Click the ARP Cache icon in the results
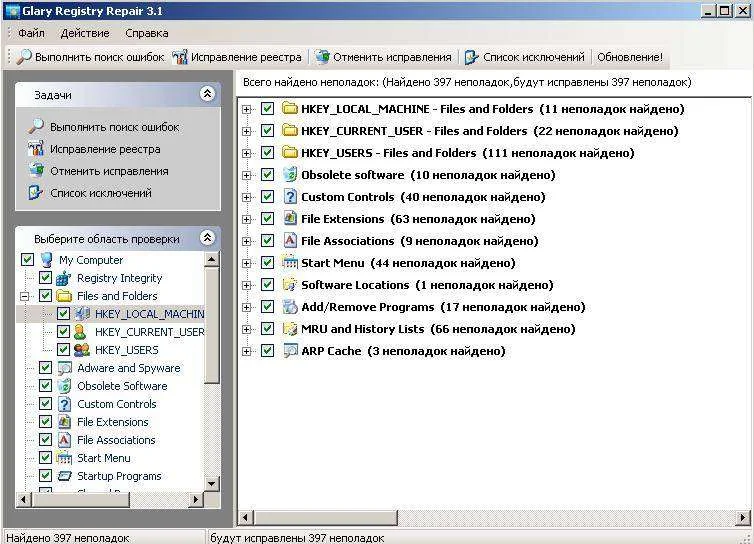The height and width of the screenshot is (544, 754). click(290, 350)
